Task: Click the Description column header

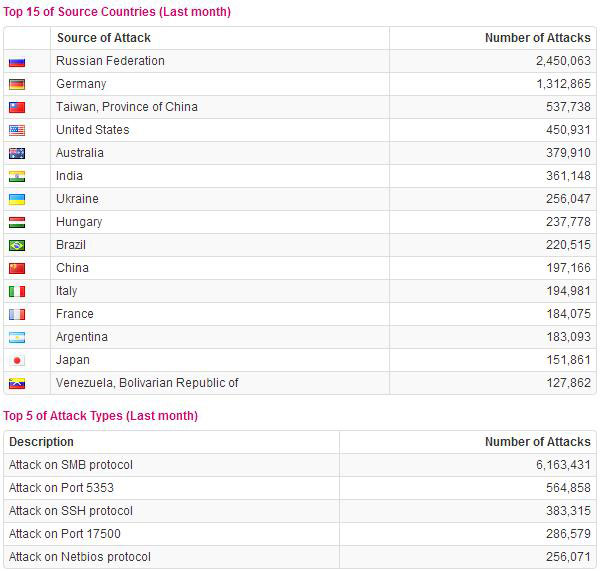Action: click(x=41, y=442)
